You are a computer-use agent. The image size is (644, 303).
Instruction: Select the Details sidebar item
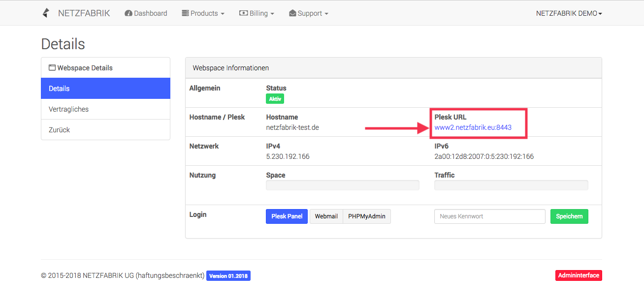[x=106, y=89]
